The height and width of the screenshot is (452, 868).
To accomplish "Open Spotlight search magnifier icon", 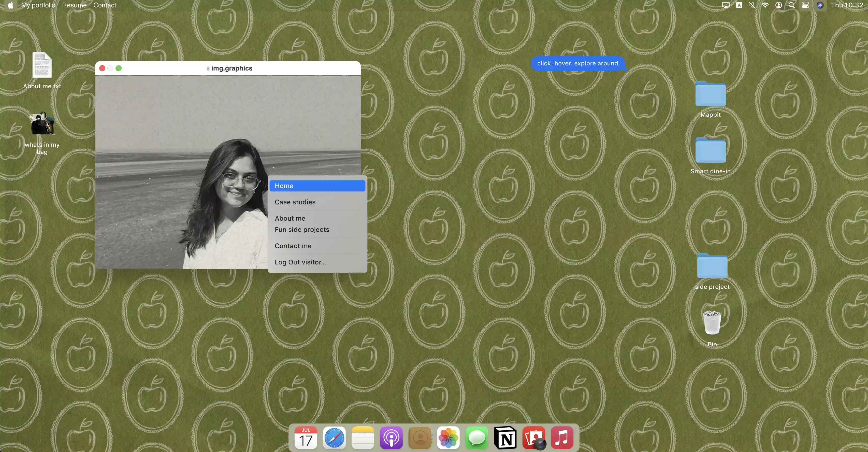I will click(791, 5).
